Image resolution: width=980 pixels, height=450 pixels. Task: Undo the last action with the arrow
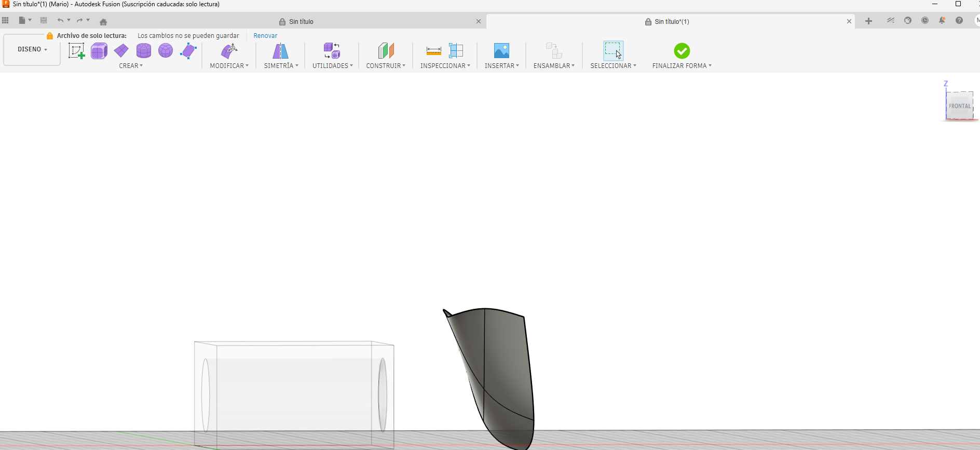point(60,21)
